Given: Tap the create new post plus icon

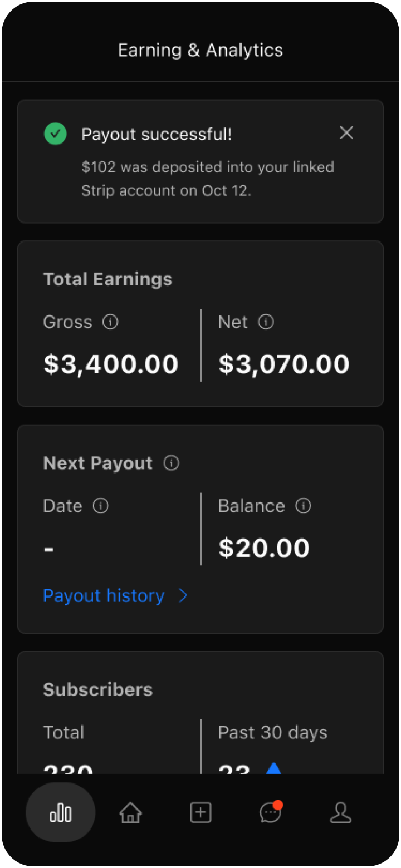Looking at the screenshot, I should coord(200,813).
